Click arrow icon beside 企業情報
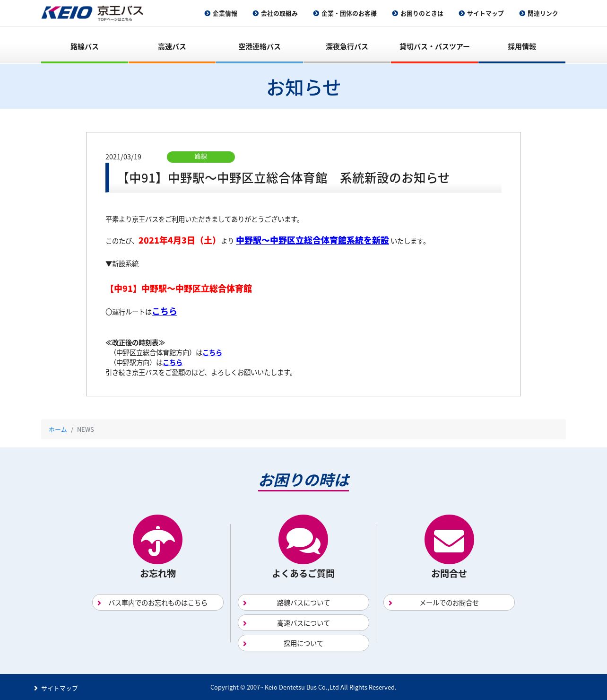 tap(207, 13)
